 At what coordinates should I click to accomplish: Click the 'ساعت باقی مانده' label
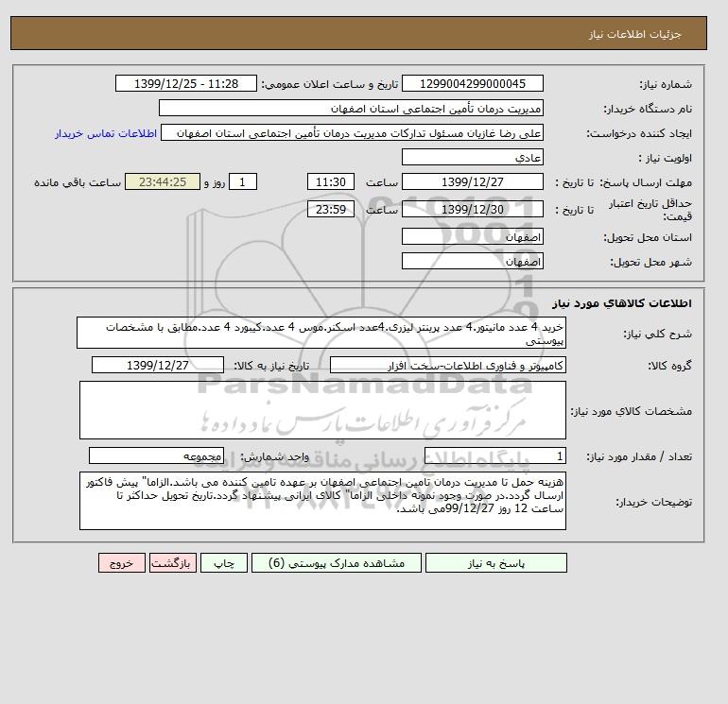78,182
